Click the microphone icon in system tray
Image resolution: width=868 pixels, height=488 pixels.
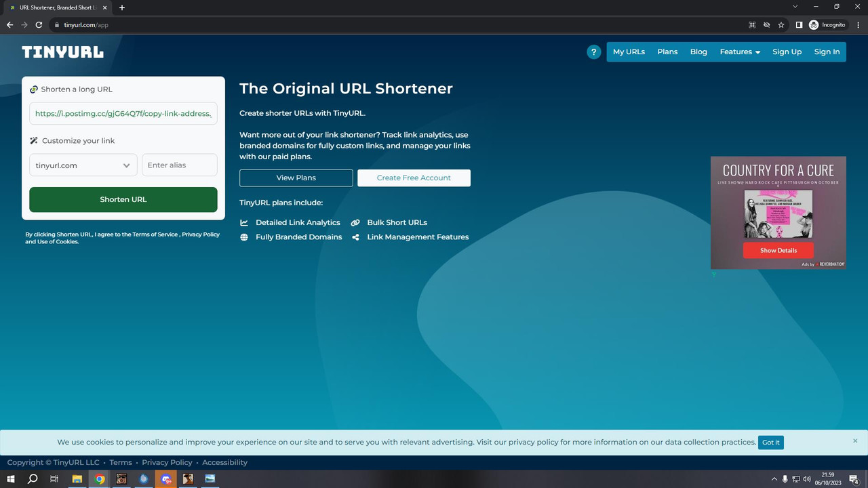(x=785, y=479)
